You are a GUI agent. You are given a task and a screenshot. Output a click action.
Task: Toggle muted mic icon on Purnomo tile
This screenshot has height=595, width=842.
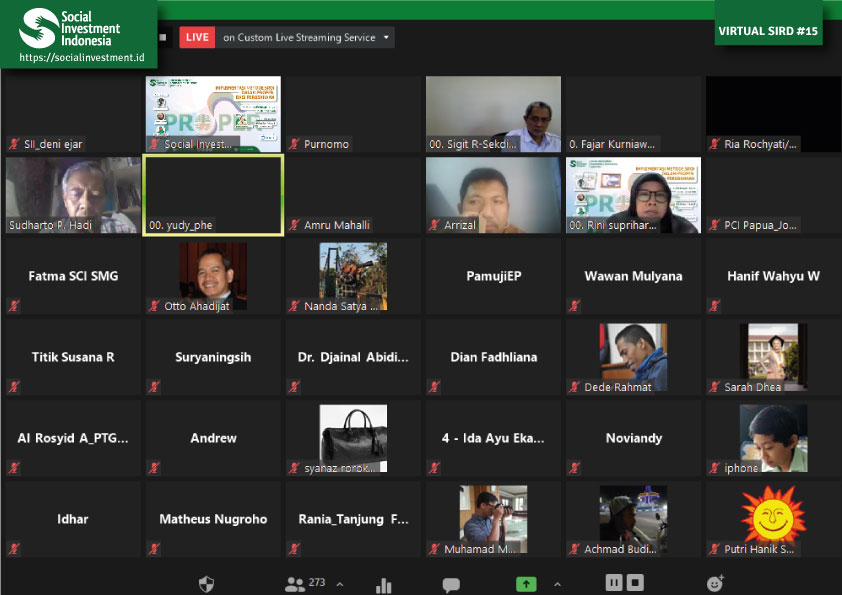tap(294, 144)
